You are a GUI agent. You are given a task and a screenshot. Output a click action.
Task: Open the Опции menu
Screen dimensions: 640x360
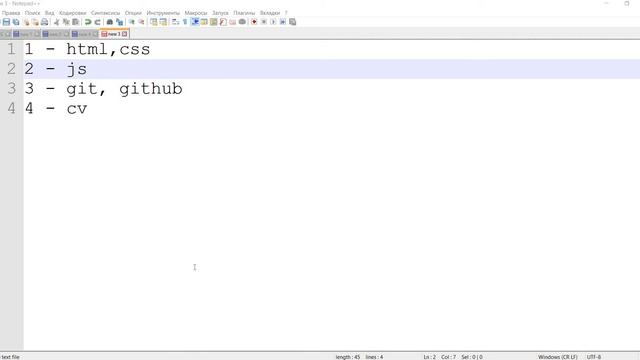[x=133, y=13]
